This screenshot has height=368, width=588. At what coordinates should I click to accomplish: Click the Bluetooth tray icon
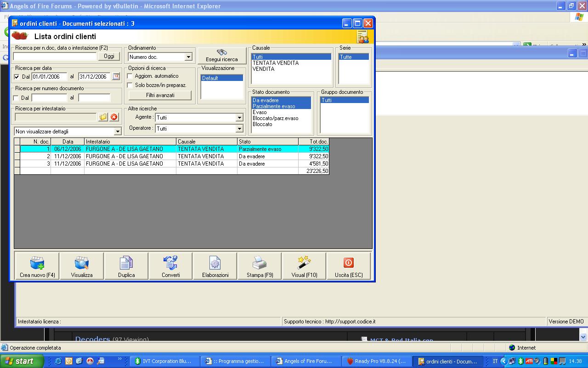(521, 361)
